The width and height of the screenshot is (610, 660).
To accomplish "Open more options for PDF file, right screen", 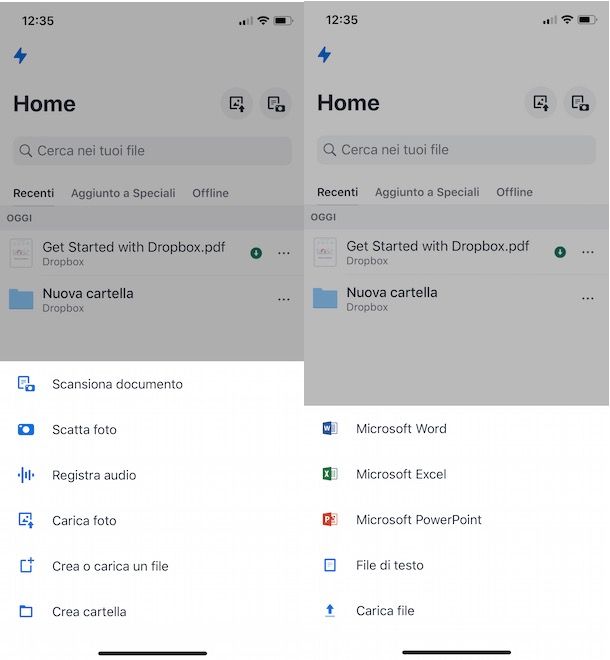I will pyautogui.click(x=588, y=253).
